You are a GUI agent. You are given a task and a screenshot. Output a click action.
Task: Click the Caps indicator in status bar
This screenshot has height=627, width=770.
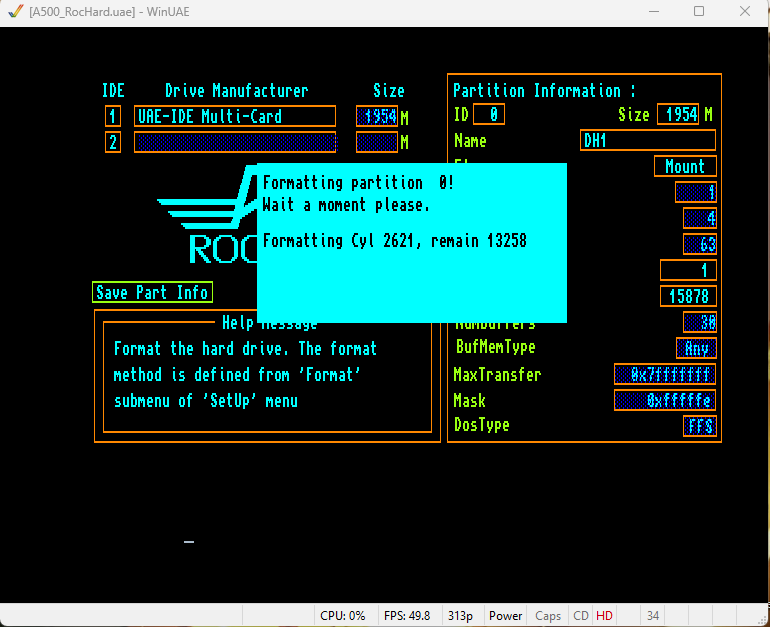(548, 616)
